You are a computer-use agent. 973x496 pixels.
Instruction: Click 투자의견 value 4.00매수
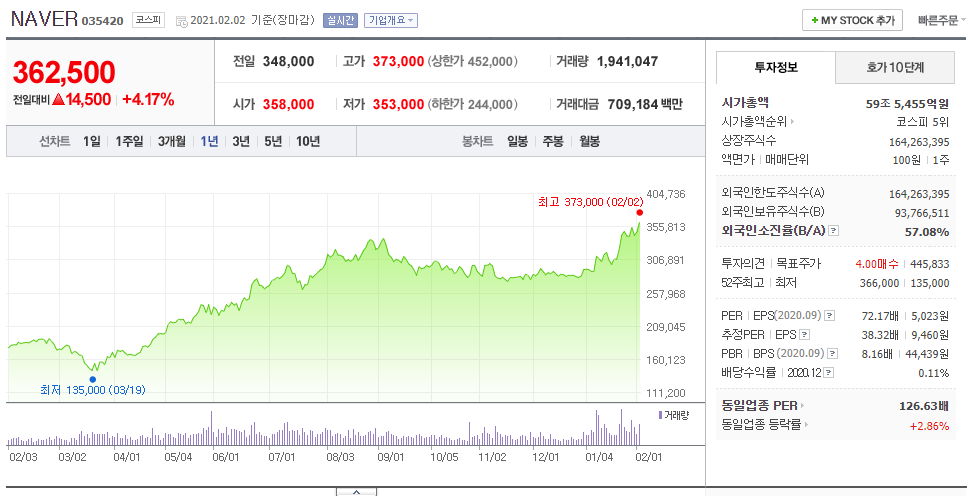pyautogui.click(x=877, y=264)
